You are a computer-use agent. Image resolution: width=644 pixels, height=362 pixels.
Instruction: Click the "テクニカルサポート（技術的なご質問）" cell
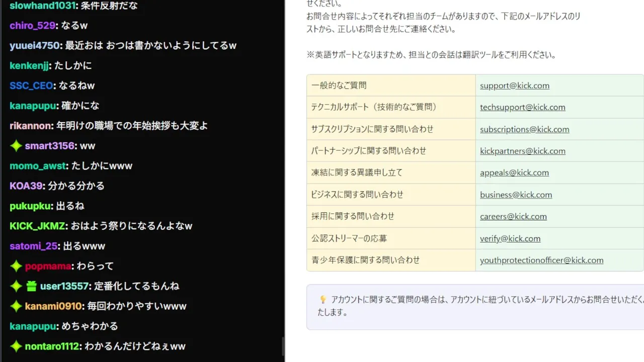pos(391,107)
